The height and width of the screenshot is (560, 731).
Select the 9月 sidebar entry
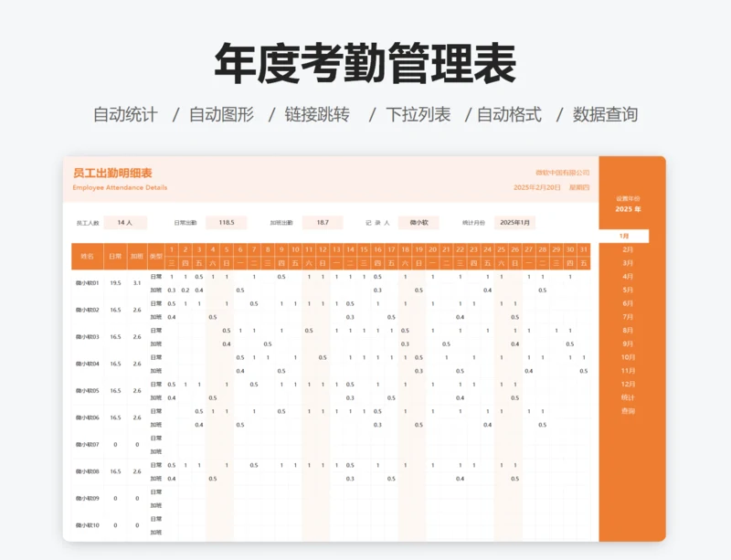[x=628, y=344]
